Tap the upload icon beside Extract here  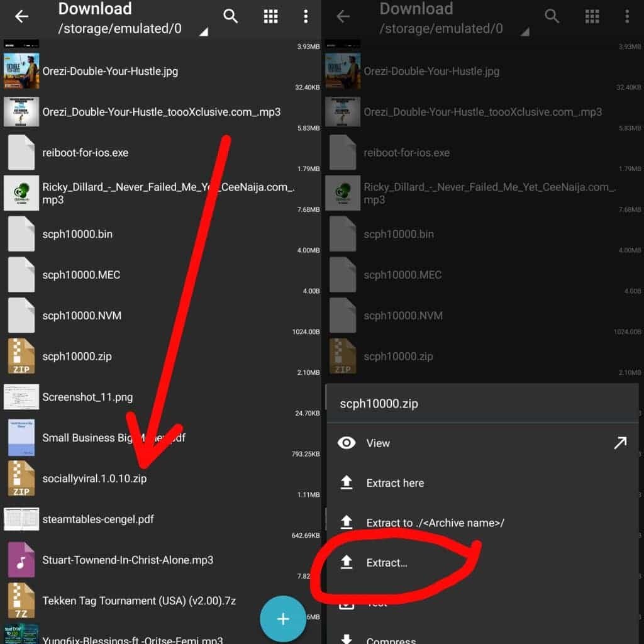pos(347,482)
